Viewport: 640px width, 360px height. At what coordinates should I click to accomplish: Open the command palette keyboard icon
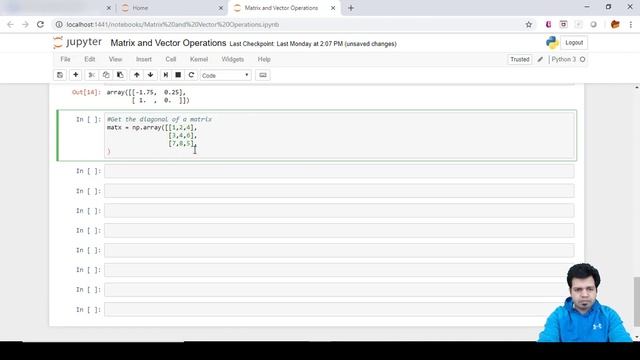point(263,75)
